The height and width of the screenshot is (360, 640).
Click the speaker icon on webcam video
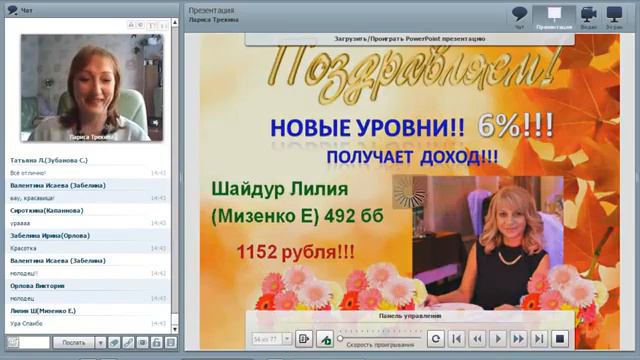pos(156,122)
